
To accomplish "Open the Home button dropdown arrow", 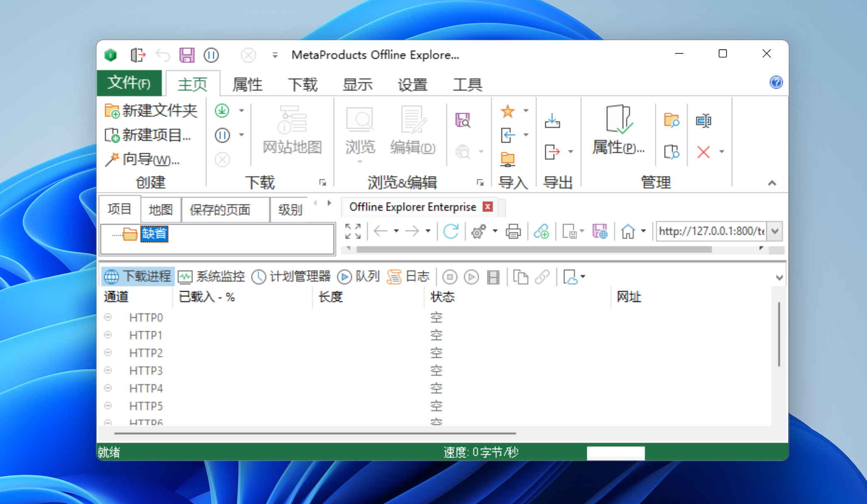I will click(643, 231).
